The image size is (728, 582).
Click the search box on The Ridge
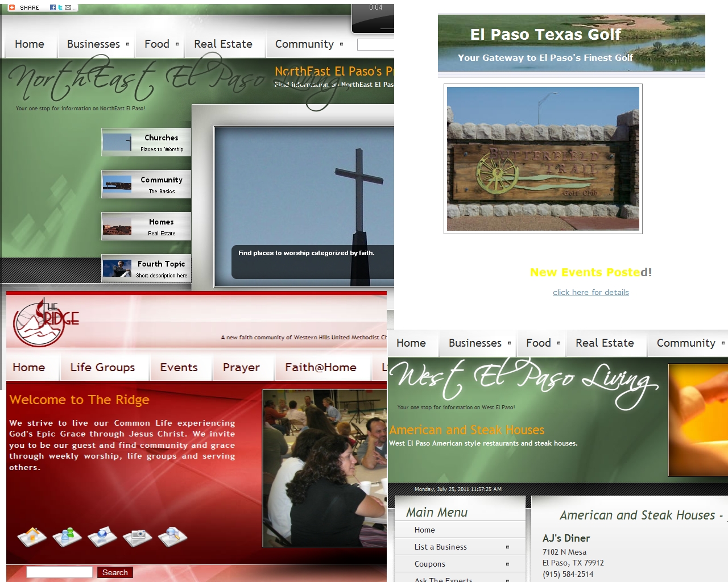(x=60, y=572)
